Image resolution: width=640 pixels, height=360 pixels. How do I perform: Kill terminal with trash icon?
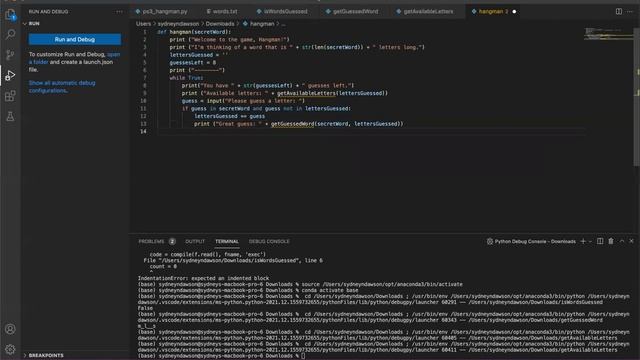coord(611,241)
